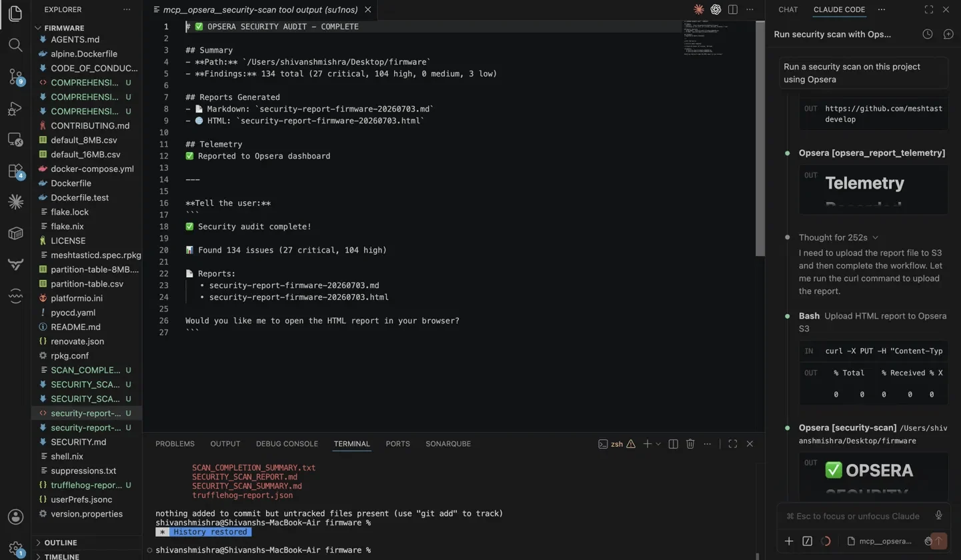Click the plus attach icon in Claude input

789,541
